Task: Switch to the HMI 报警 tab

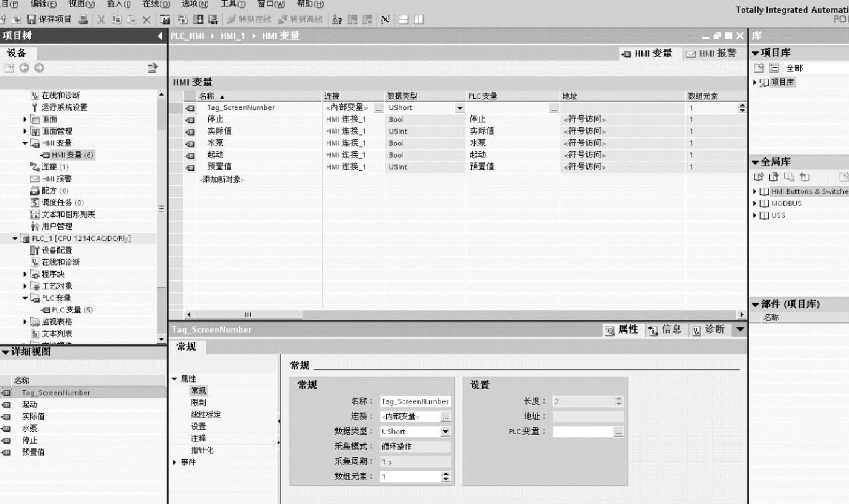Action: click(711, 53)
